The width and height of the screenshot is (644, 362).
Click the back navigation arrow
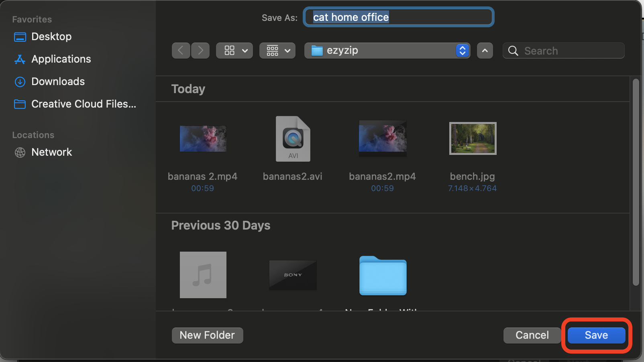point(181,50)
